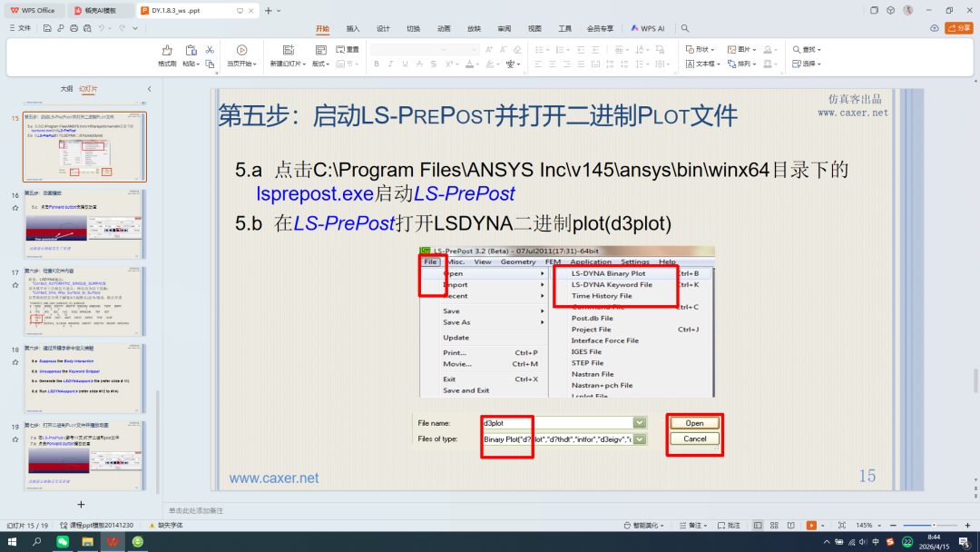
Task: Switch to Slide Sorter grid view
Action: 774,525
